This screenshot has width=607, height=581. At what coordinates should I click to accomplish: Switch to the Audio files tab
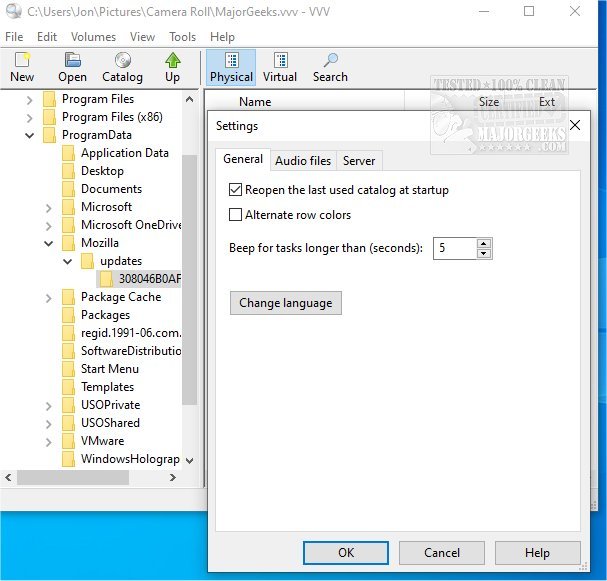[x=303, y=161]
